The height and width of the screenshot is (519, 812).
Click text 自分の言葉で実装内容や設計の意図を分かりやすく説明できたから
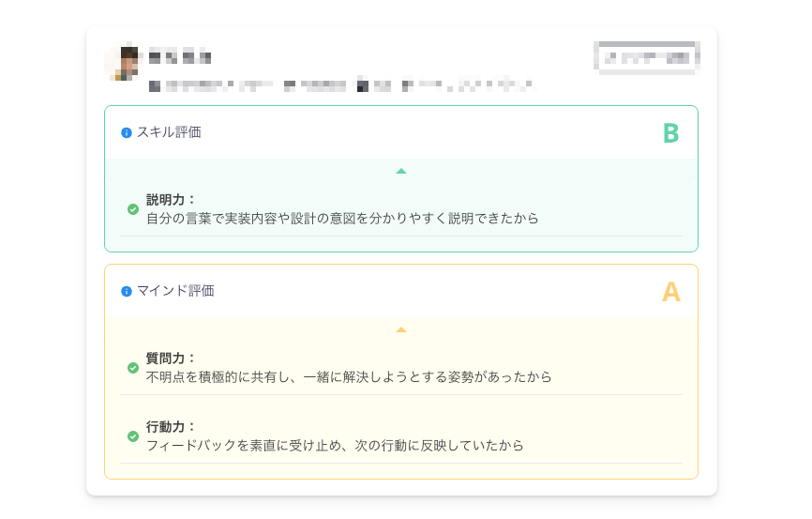click(x=342, y=219)
